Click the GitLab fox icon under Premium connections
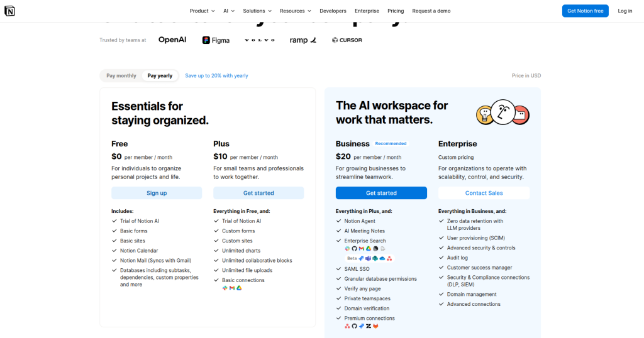Viewport: 644px width, 338px height. 375,326
